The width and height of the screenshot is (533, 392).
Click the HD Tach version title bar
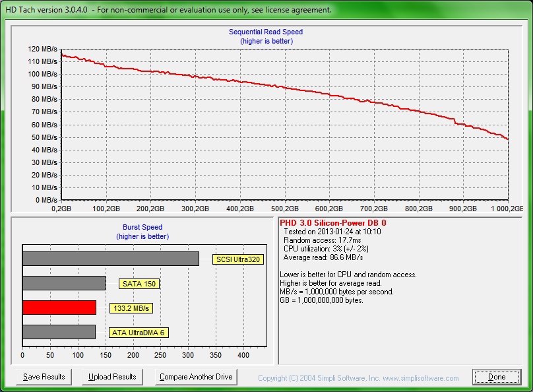tap(168, 10)
